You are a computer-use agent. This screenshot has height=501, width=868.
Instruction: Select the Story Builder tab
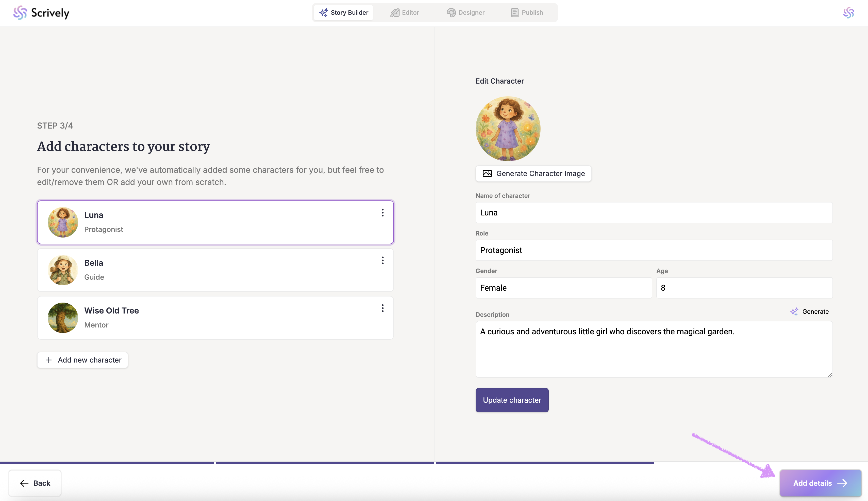click(343, 13)
